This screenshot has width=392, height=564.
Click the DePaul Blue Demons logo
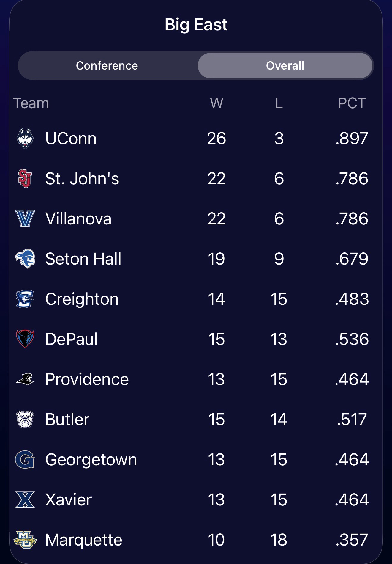pyautogui.click(x=25, y=339)
